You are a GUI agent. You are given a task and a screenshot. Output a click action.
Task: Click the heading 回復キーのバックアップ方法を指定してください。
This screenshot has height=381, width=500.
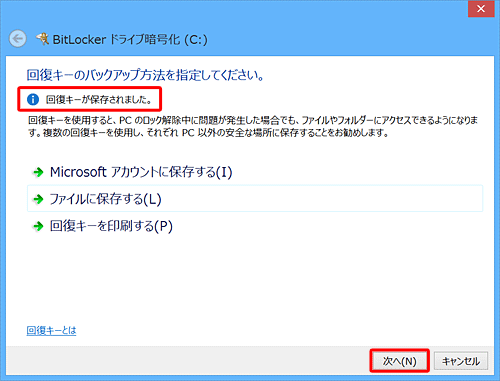[x=146, y=75]
